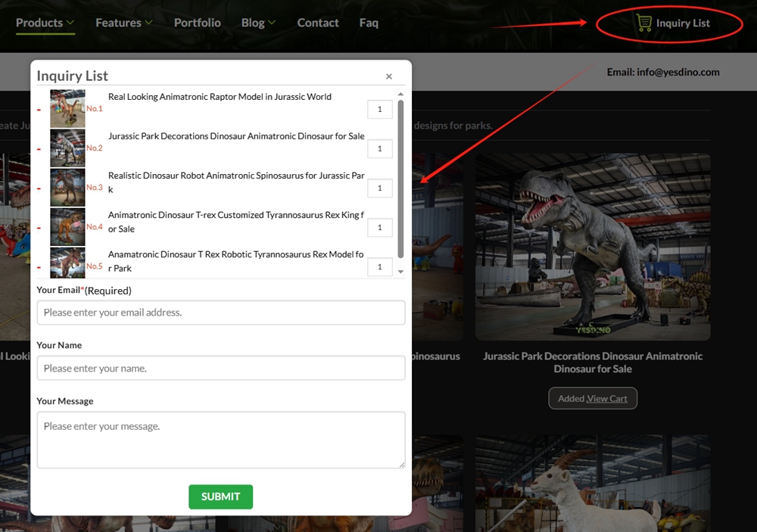This screenshot has width=757, height=532.
Task: Click the No.1 Raptor product thumbnail
Action: (x=67, y=108)
